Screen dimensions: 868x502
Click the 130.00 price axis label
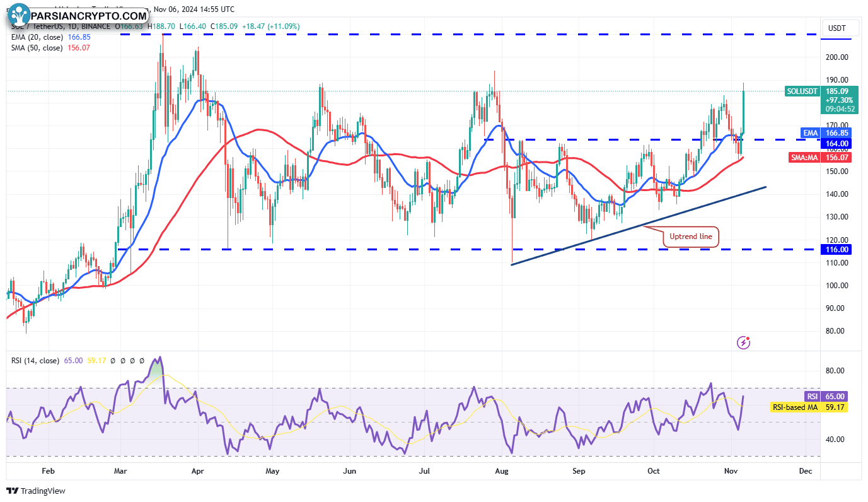coord(838,217)
